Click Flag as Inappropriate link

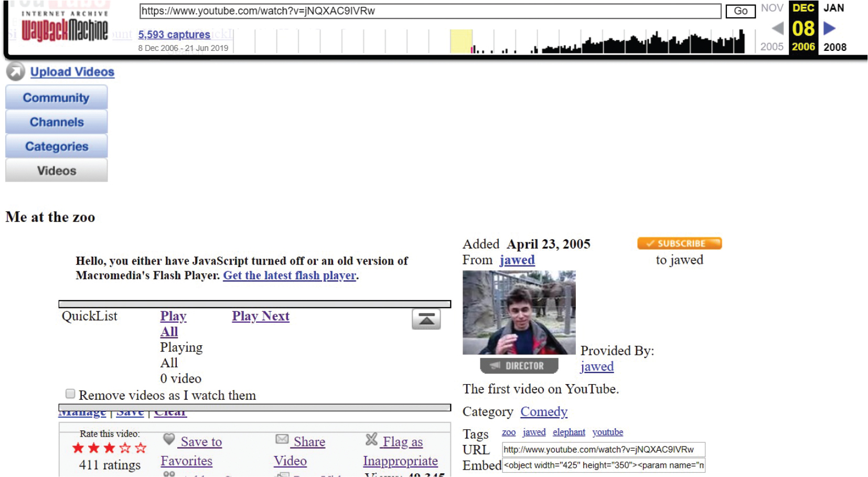tap(401, 451)
